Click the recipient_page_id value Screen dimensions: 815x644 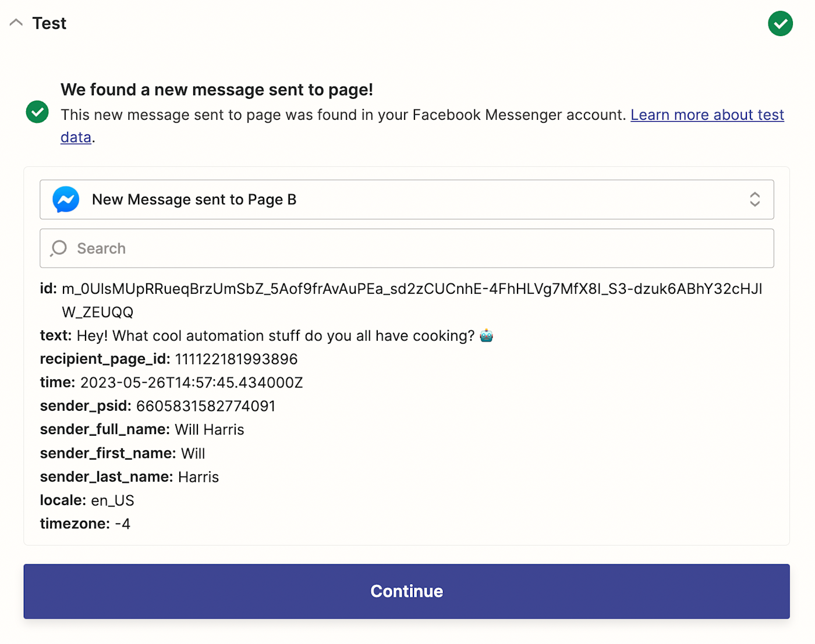pos(236,360)
